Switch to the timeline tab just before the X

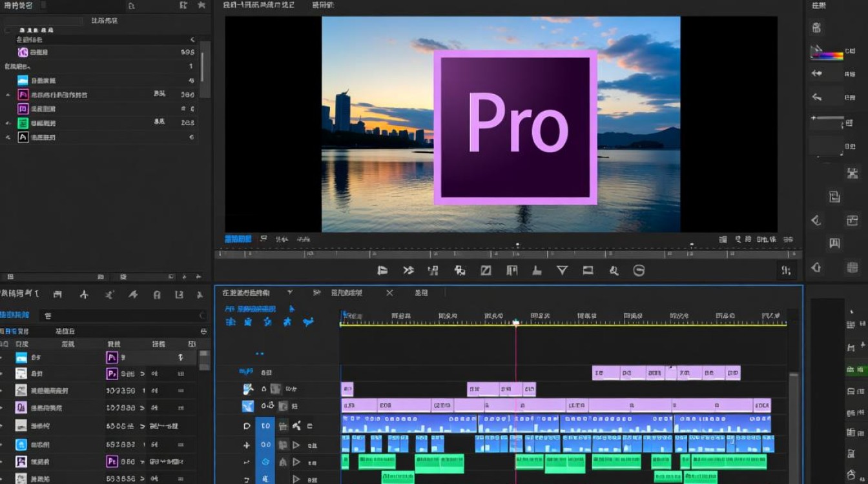(346, 293)
